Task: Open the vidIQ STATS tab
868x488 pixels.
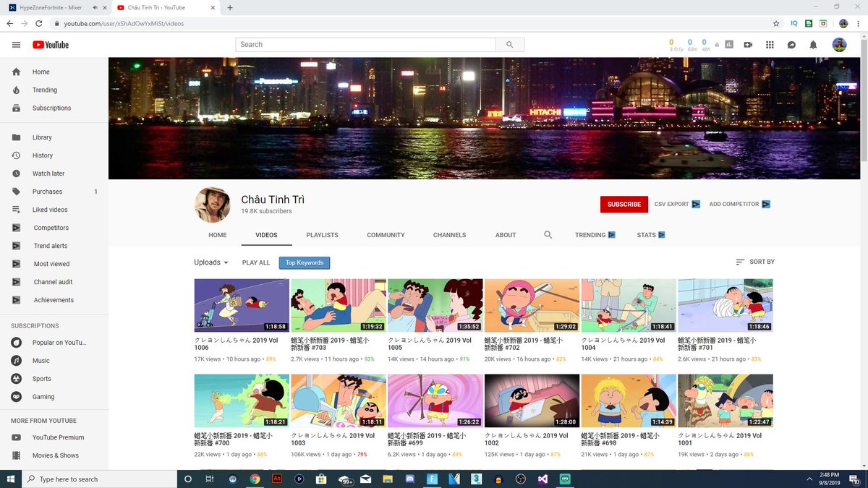Action: pos(651,235)
